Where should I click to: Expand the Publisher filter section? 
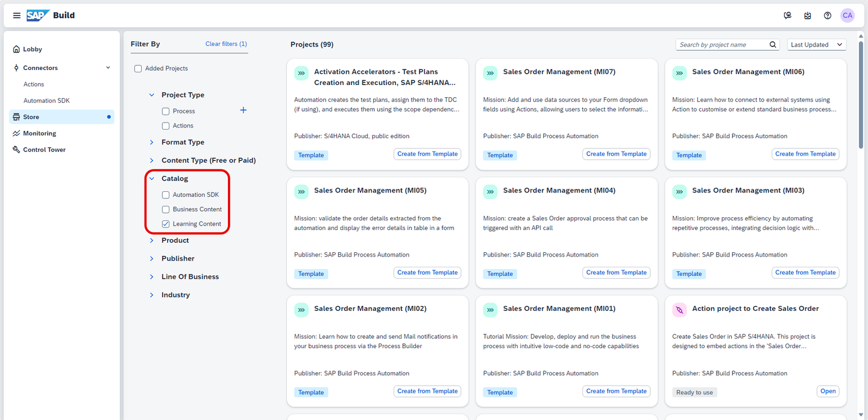[x=152, y=258]
